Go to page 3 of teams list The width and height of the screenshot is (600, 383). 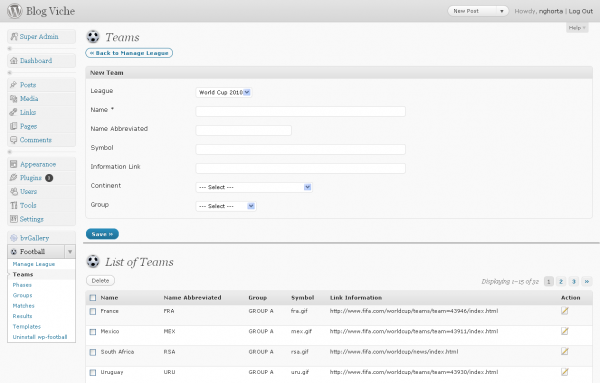pyautogui.click(x=574, y=282)
